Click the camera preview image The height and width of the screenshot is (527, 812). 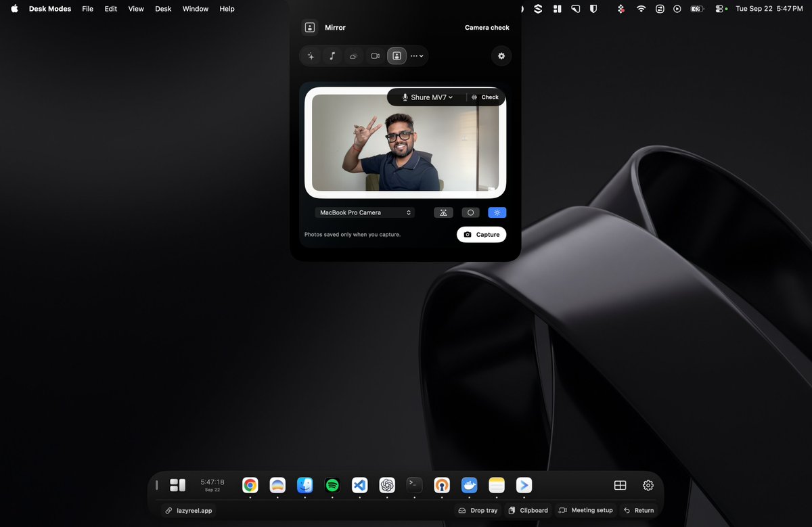click(x=405, y=142)
